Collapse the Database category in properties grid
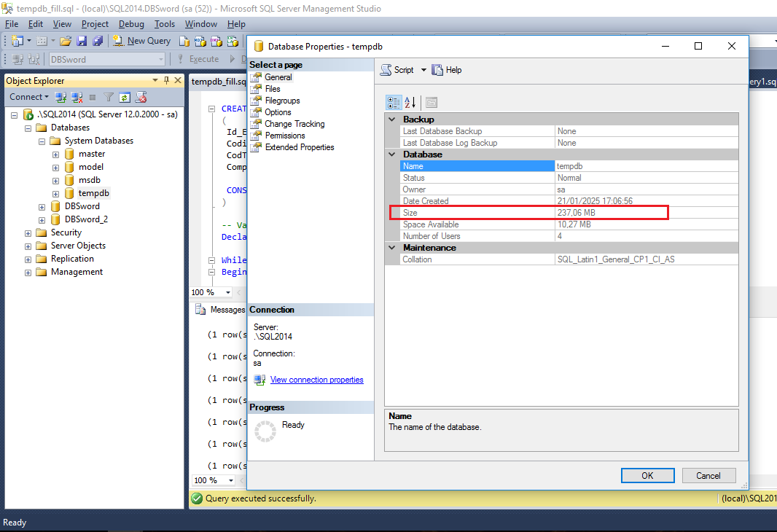The width and height of the screenshot is (777, 532). click(x=392, y=154)
